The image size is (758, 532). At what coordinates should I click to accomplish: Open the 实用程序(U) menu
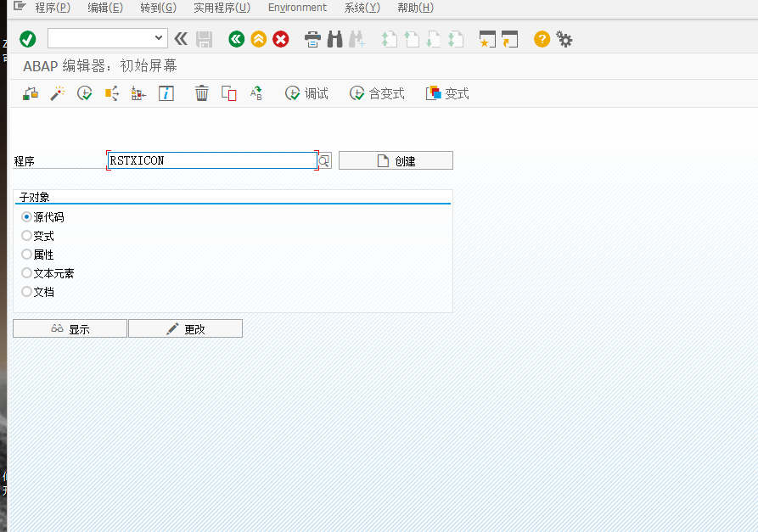pos(222,8)
